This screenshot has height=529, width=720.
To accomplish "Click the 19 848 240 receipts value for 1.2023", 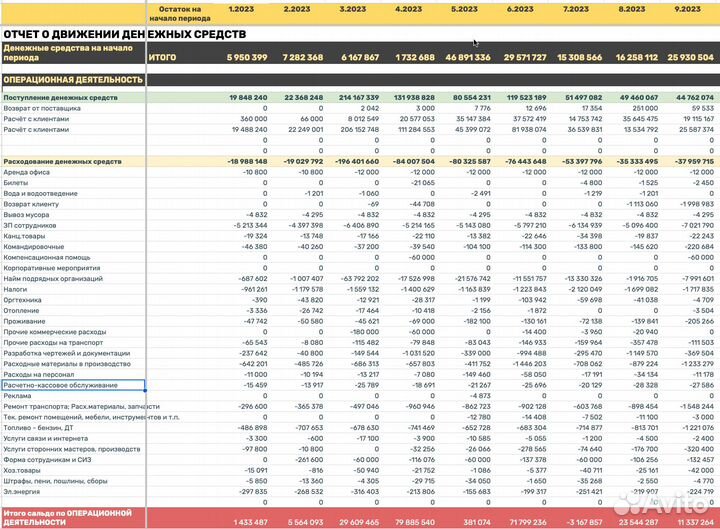I will (x=248, y=98).
